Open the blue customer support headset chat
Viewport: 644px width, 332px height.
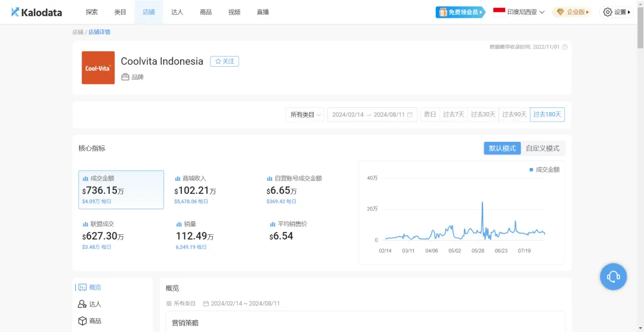(613, 277)
